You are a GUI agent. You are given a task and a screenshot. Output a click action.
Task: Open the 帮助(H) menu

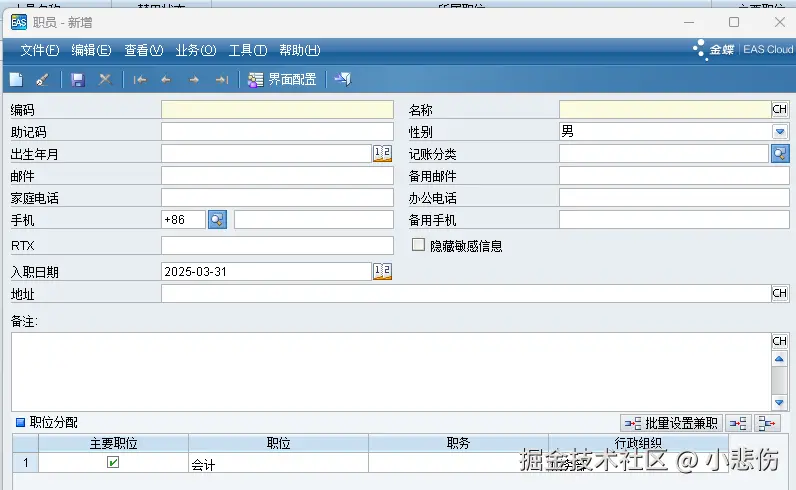(300, 50)
